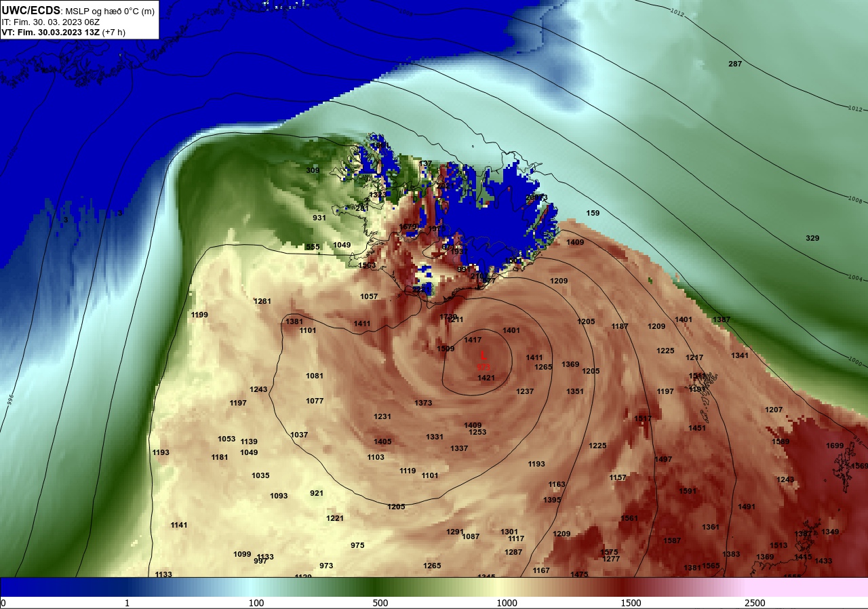Click the height value 921

coord(317,493)
